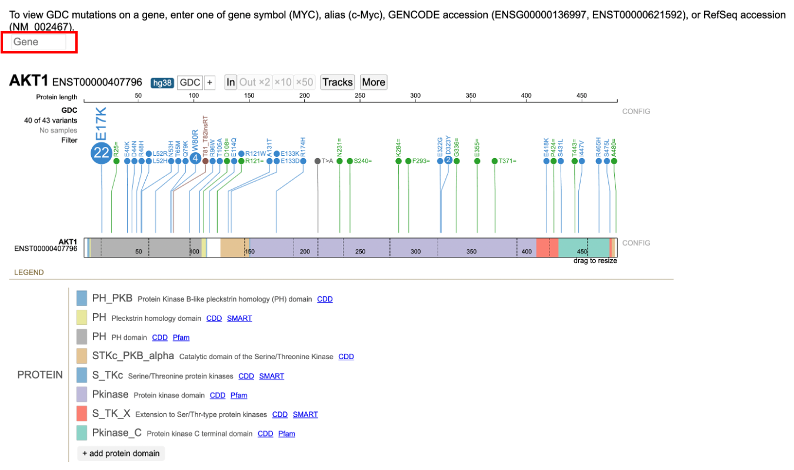Click the gray T>A variant dot
This screenshot has width=794, height=470.
pyautogui.click(x=317, y=160)
